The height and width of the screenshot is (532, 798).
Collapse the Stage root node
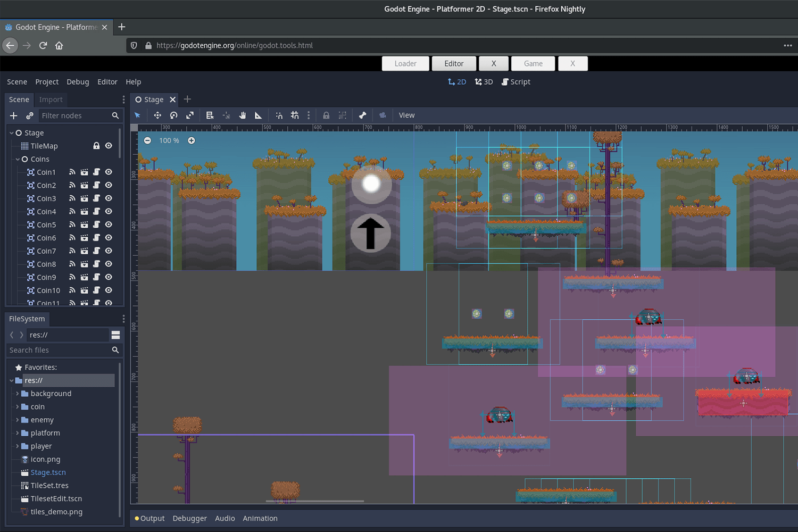click(x=12, y=133)
